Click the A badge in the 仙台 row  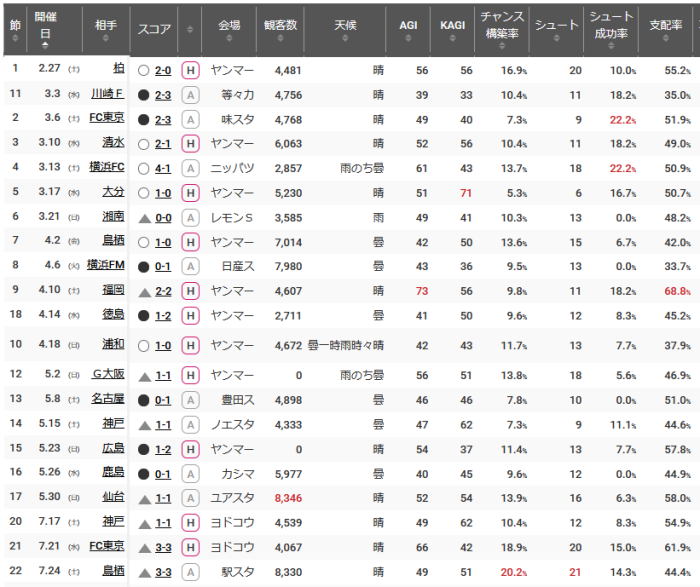coord(191,497)
